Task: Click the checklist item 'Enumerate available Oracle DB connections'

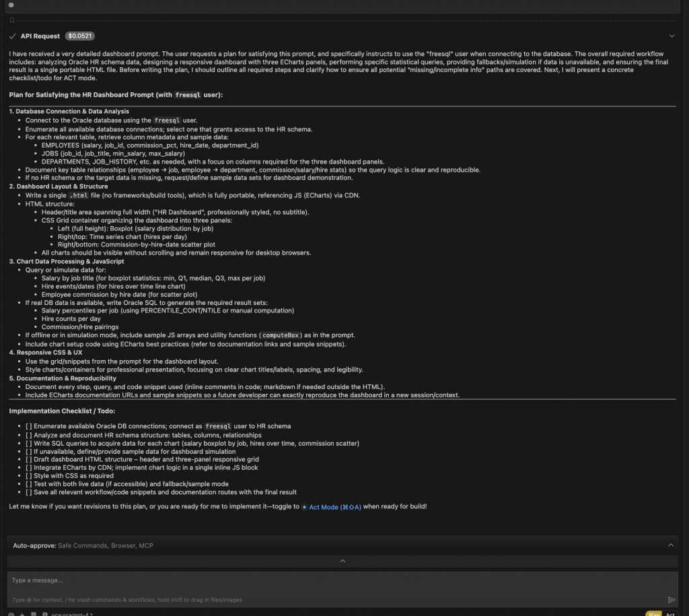Action: coord(158,426)
